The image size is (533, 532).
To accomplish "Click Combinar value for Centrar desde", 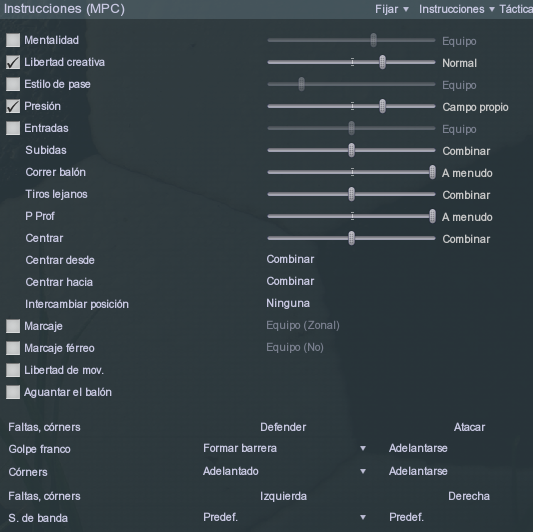I will coord(290,259).
